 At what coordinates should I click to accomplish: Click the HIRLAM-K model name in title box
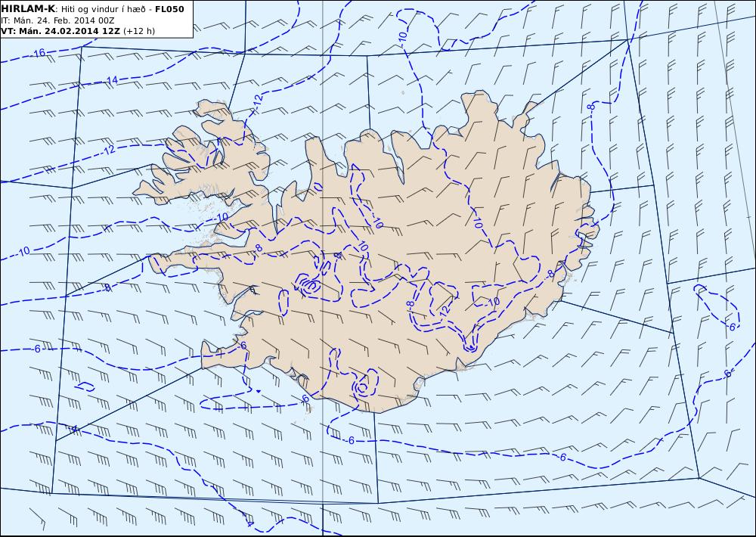point(28,9)
